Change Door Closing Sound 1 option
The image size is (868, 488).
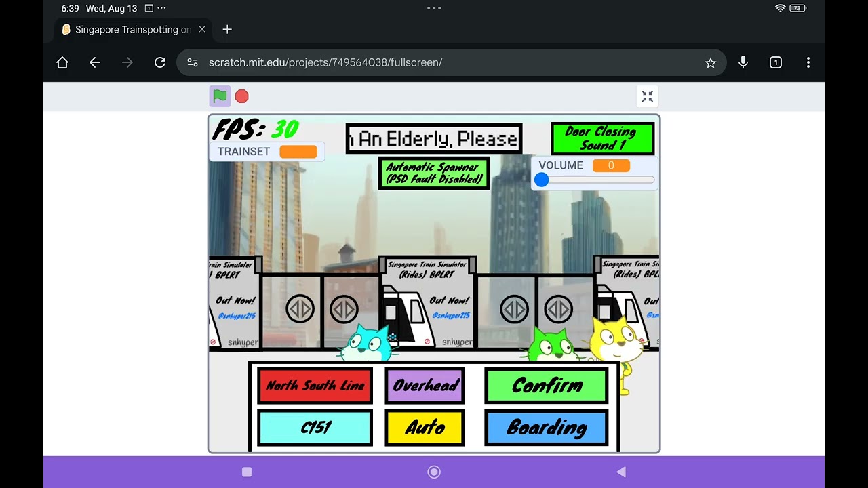click(x=603, y=138)
